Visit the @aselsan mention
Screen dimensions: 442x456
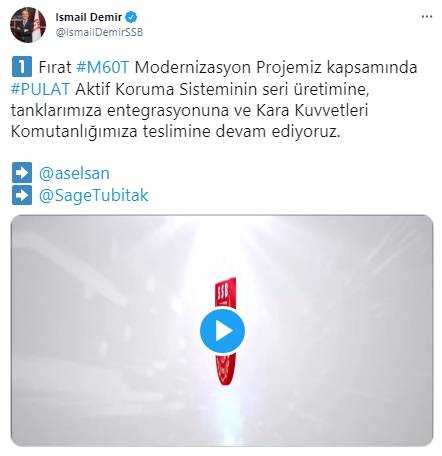coord(74,174)
